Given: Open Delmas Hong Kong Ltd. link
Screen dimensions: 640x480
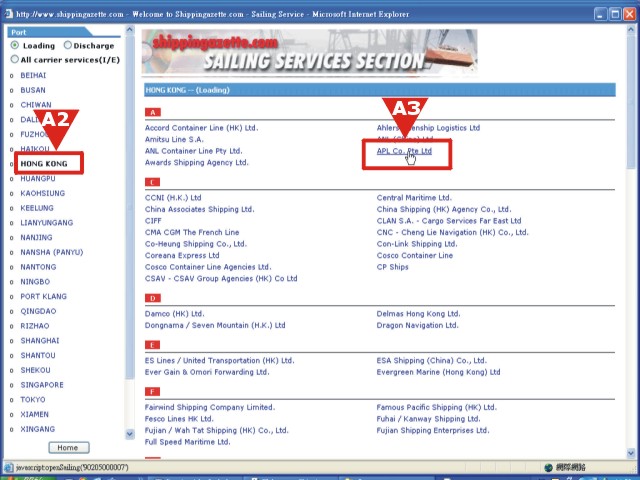Looking at the screenshot, I should point(418,314).
